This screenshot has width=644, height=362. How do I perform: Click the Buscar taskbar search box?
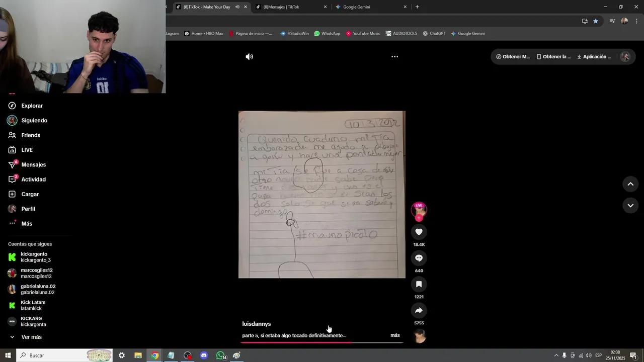pos(64,355)
